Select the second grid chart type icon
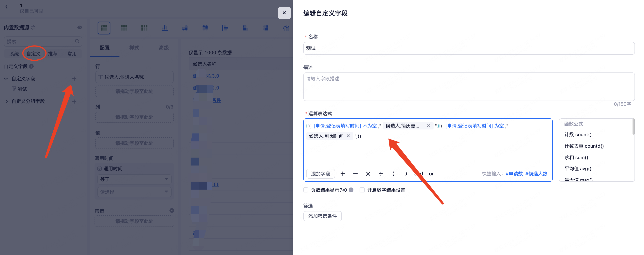Screen dimensions: 644x255 pos(124,28)
